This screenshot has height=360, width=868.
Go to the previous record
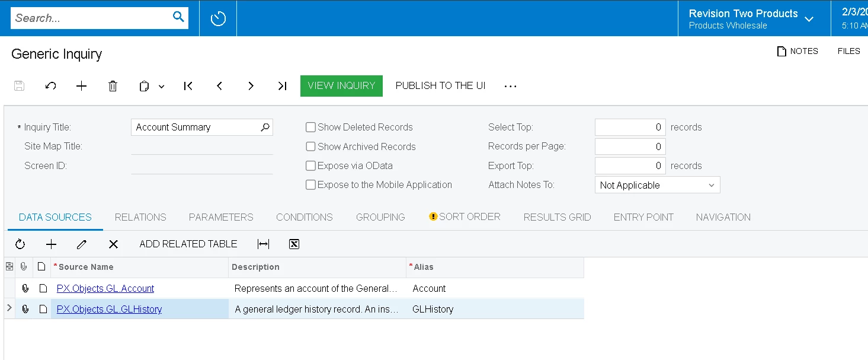219,86
